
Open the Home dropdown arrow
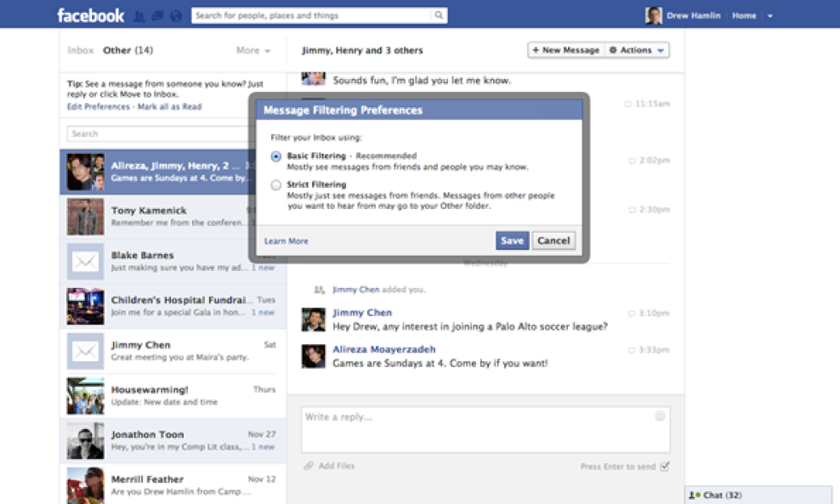[x=770, y=14]
